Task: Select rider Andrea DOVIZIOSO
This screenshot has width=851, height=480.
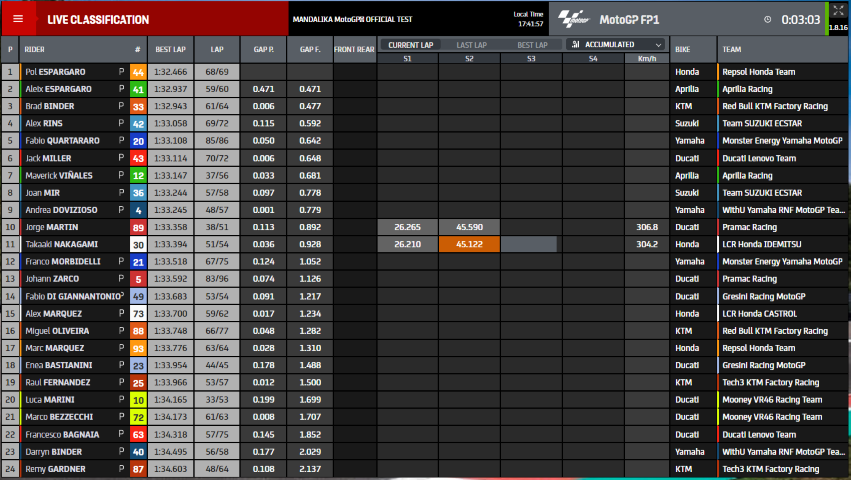Action: pos(61,210)
